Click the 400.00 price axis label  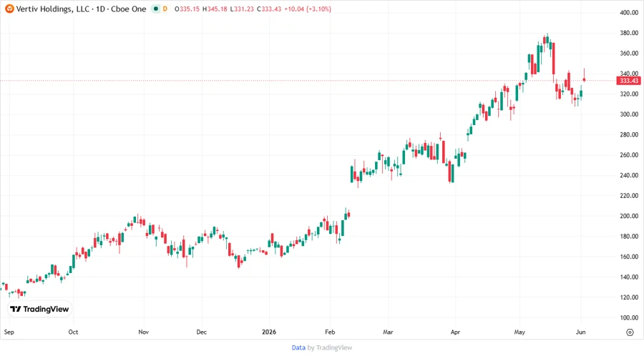(629, 13)
